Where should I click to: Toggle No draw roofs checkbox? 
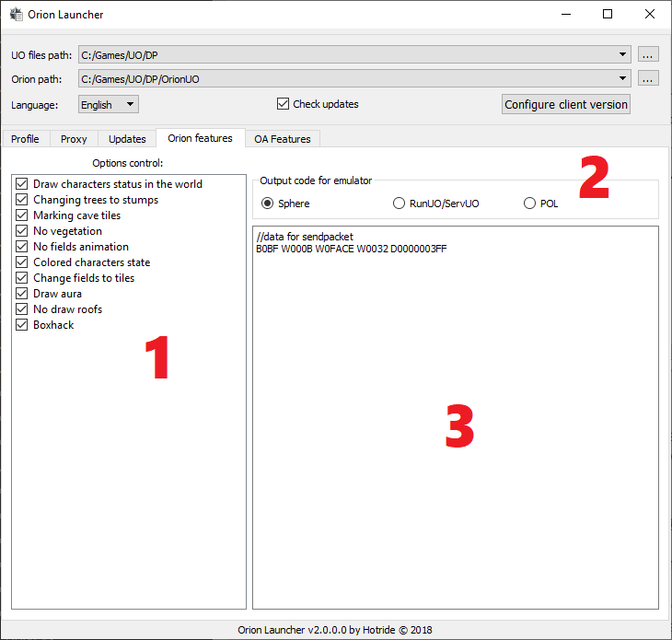pyautogui.click(x=22, y=309)
